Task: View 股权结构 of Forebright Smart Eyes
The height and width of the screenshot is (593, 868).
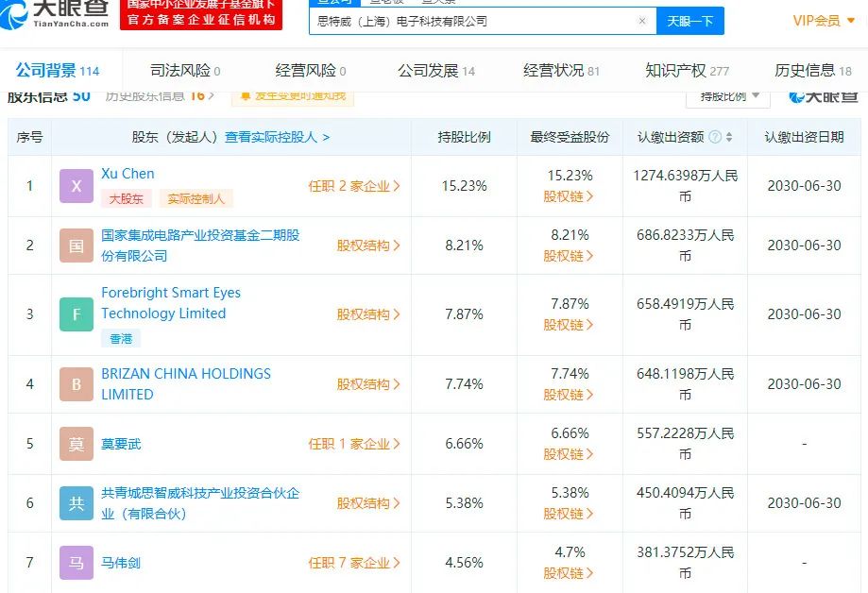Action: [368, 314]
